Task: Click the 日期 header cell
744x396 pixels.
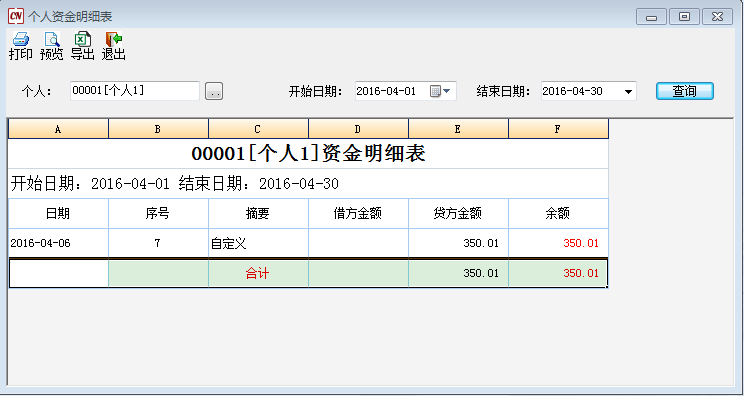Action: click(x=58, y=213)
